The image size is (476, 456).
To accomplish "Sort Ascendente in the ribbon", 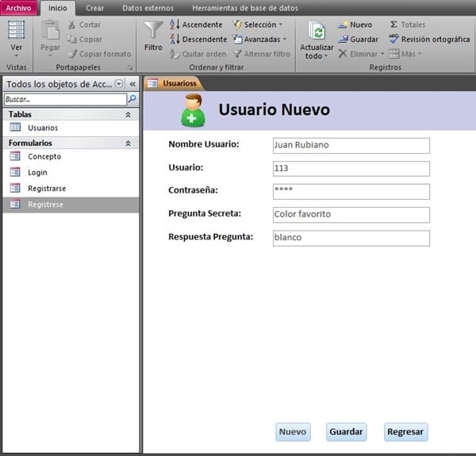I will [196, 25].
